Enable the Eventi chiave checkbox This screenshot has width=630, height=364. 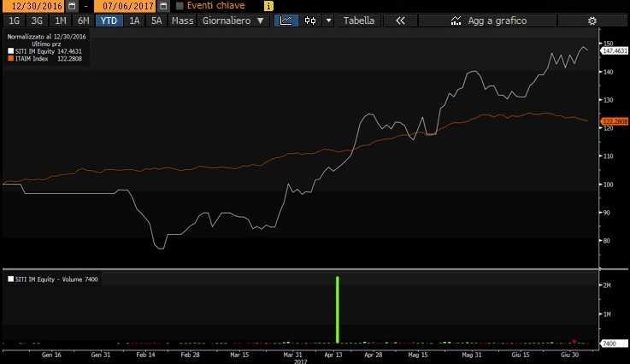click(180, 6)
